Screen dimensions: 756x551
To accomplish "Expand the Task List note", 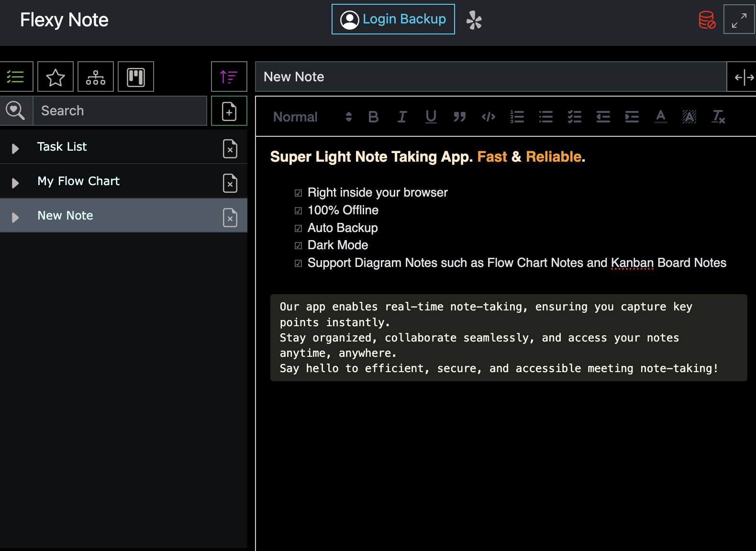I will (15, 149).
